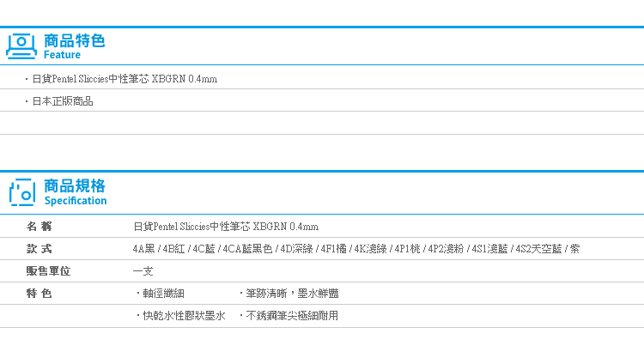Screen dimensions: 644x364
Task: Click the '4CA藍黑色' style option text
Action: (247, 249)
